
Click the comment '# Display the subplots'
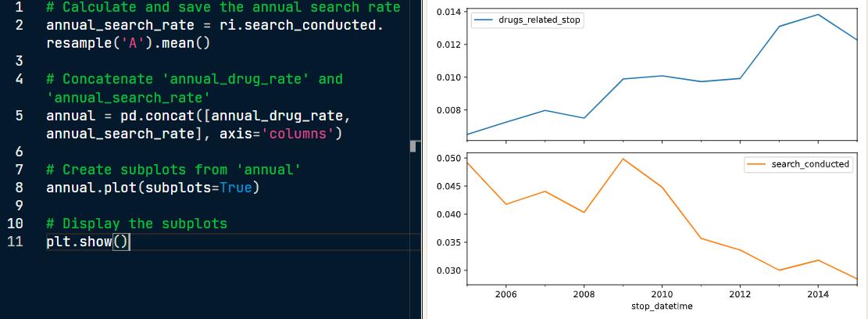pos(137,224)
